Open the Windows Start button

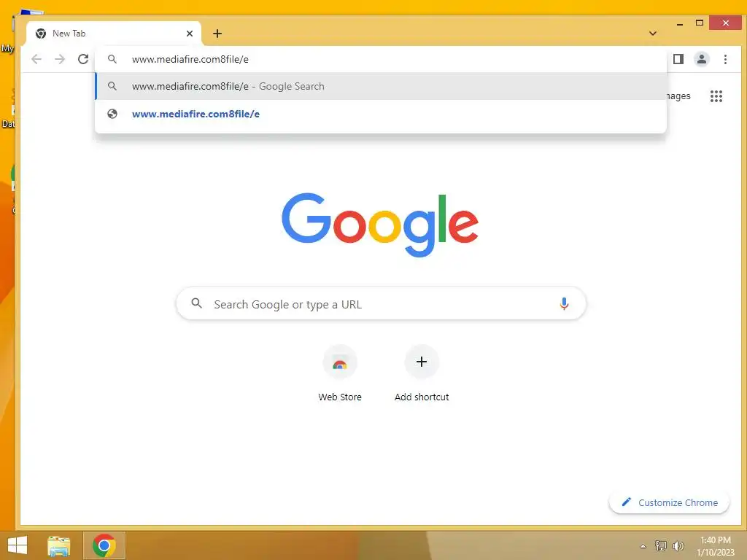click(18, 545)
